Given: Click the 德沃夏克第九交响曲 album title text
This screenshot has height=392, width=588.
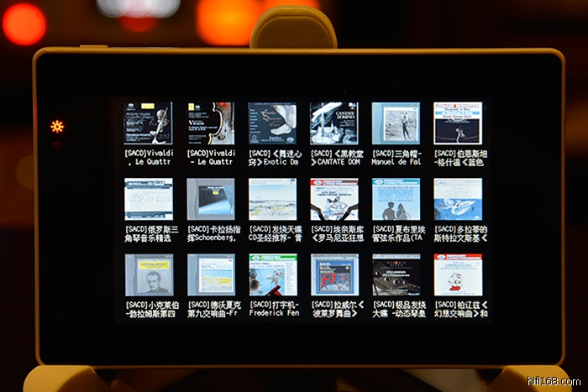Looking at the screenshot, I should tap(210, 308).
